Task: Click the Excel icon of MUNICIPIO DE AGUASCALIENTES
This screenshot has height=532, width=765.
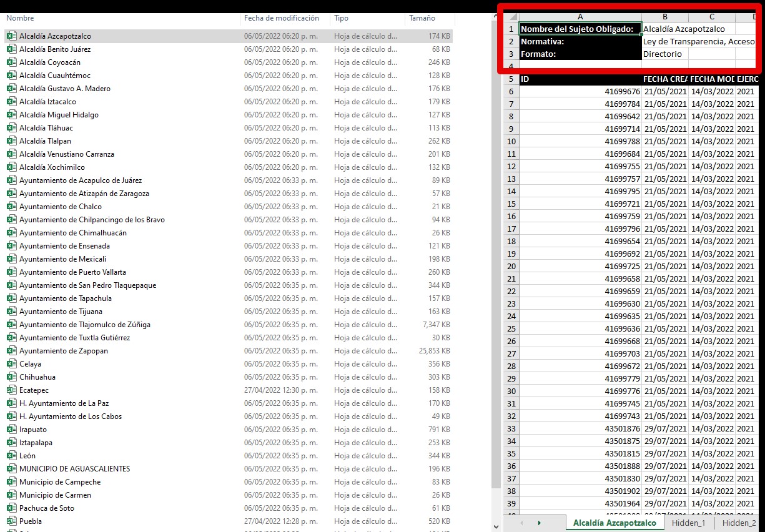Action: pos(11,469)
